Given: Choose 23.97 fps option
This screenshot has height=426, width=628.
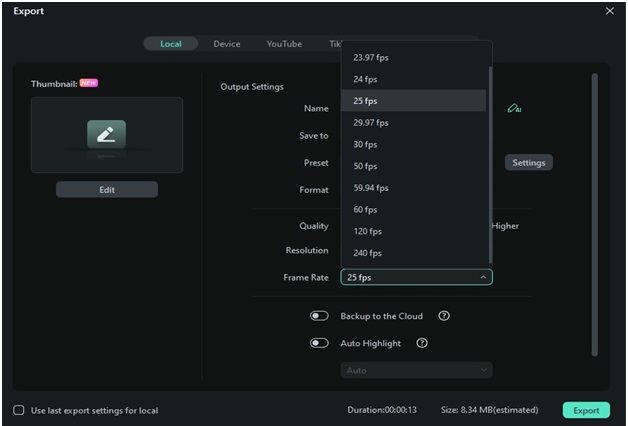Looking at the screenshot, I should click(x=371, y=57).
